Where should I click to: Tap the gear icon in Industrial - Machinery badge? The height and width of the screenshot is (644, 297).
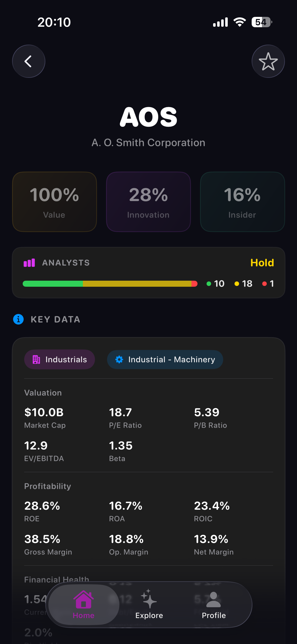point(120,360)
